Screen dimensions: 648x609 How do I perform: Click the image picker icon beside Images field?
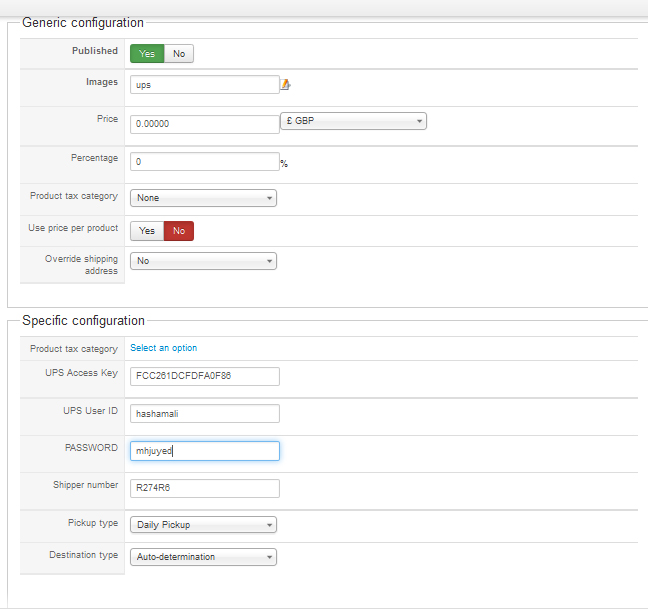[285, 85]
